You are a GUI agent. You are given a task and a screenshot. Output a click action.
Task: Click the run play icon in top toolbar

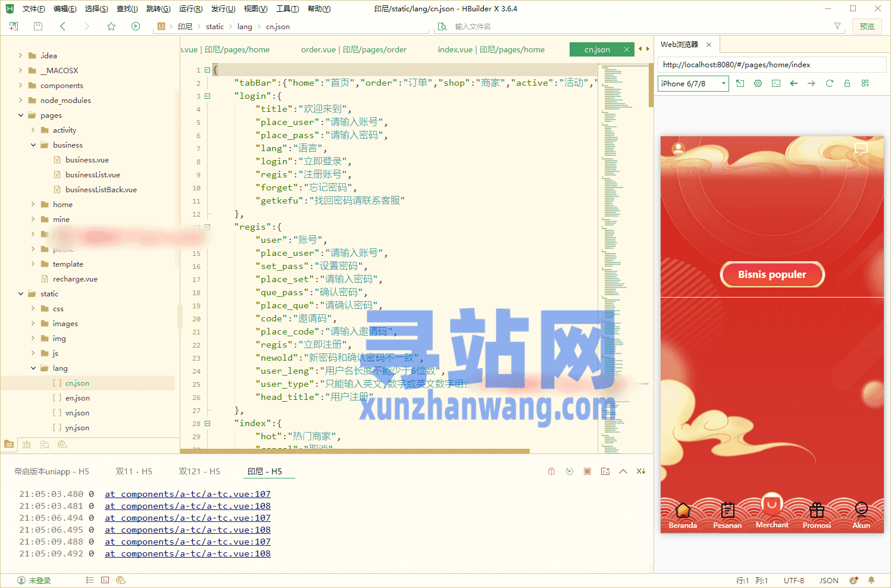136,26
